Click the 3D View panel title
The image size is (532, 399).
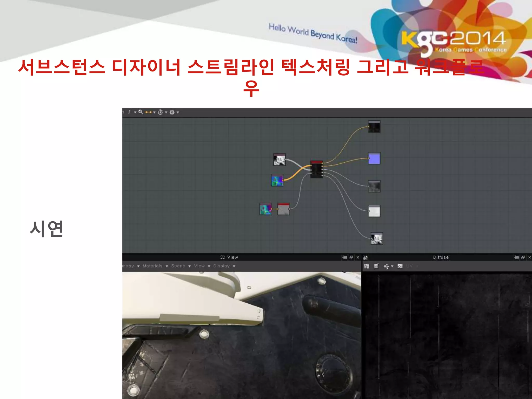pos(229,257)
